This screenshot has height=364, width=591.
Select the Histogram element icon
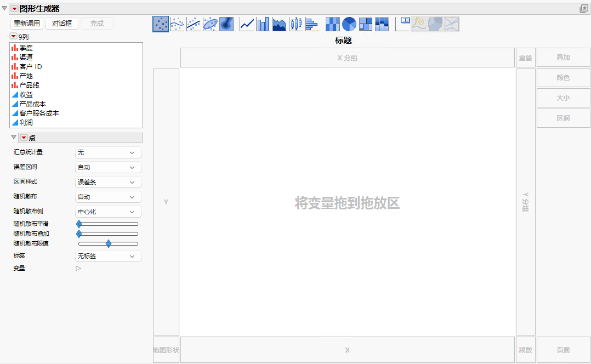(312, 24)
